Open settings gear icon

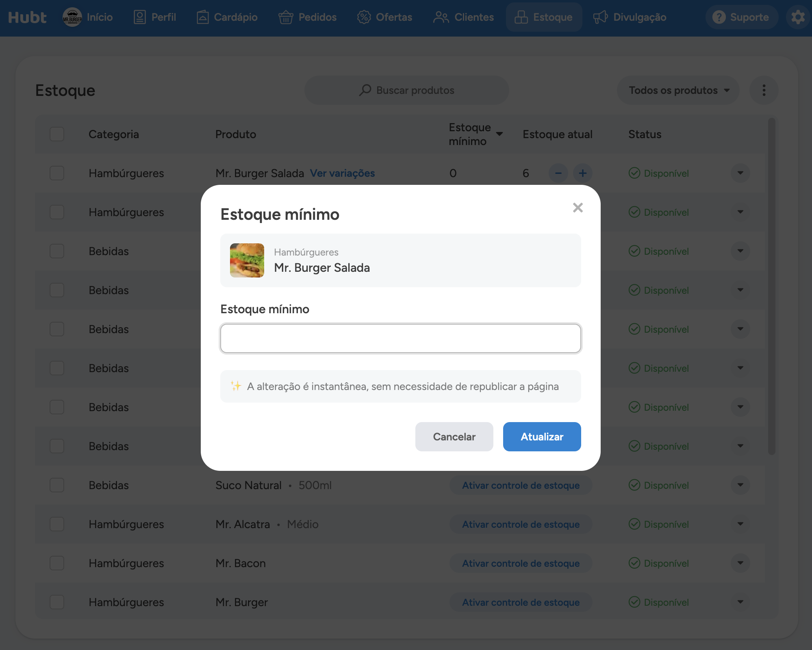coord(798,17)
